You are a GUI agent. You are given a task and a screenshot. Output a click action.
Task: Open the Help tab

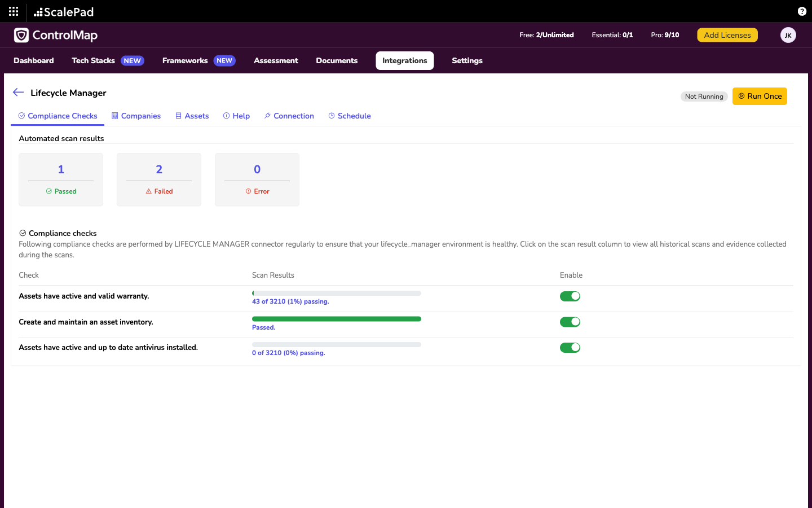[x=236, y=116]
